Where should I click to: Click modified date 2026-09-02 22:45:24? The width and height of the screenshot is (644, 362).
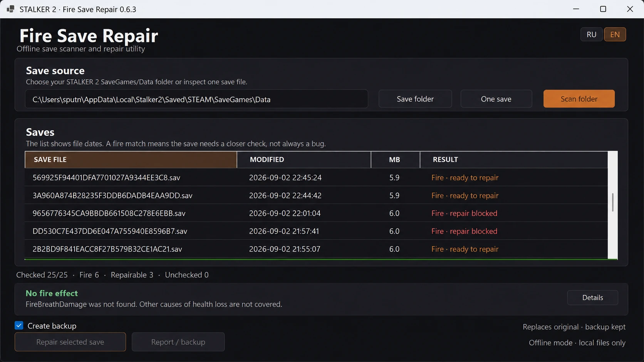coord(285,178)
